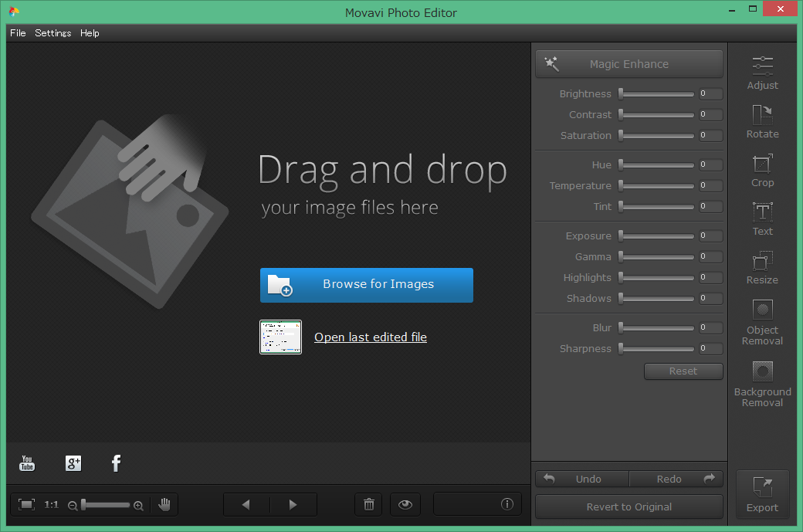Click the Browse for Images button
The height and width of the screenshot is (532, 803).
tap(366, 285)
